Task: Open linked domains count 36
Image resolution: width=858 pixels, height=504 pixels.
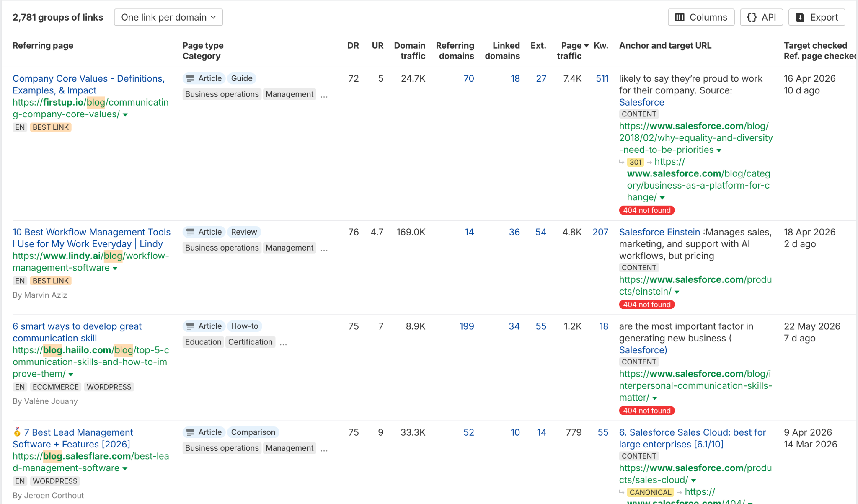Action: 514,232
